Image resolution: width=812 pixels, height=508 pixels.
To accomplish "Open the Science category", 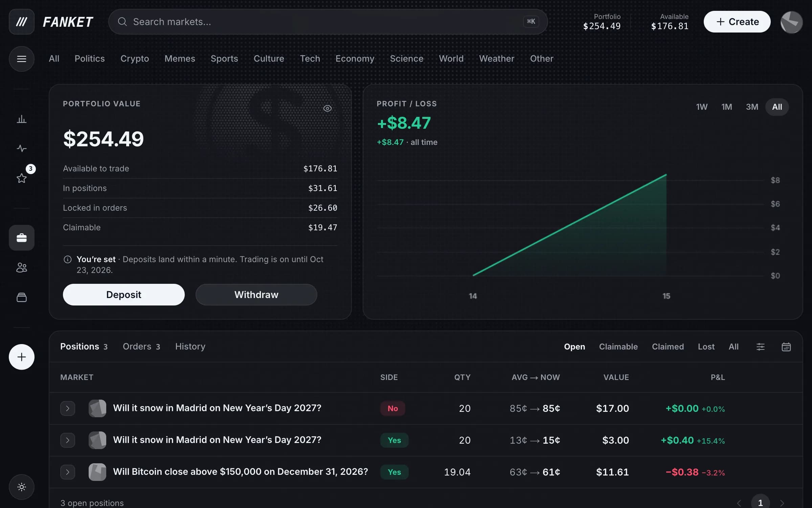I will pos(406,59).
